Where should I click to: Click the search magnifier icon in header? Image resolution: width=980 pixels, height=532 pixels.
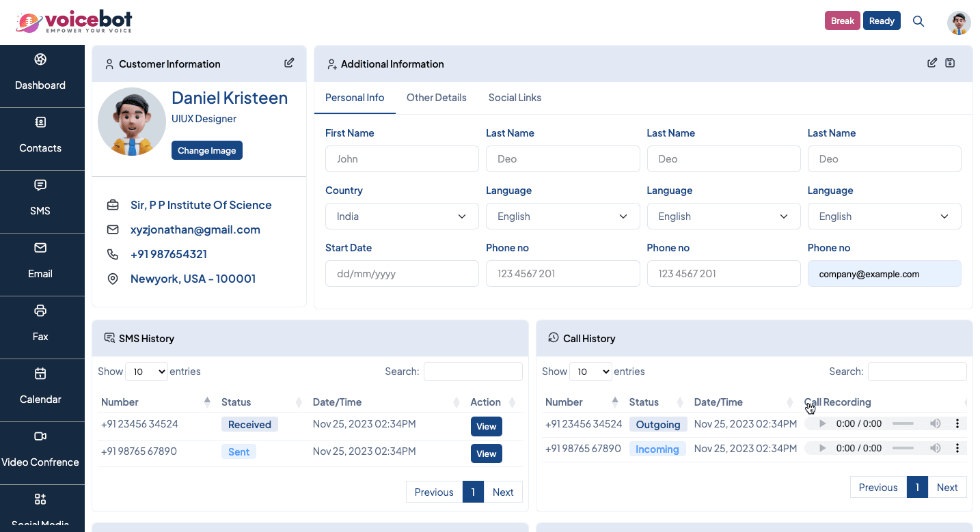coord(918,21)
